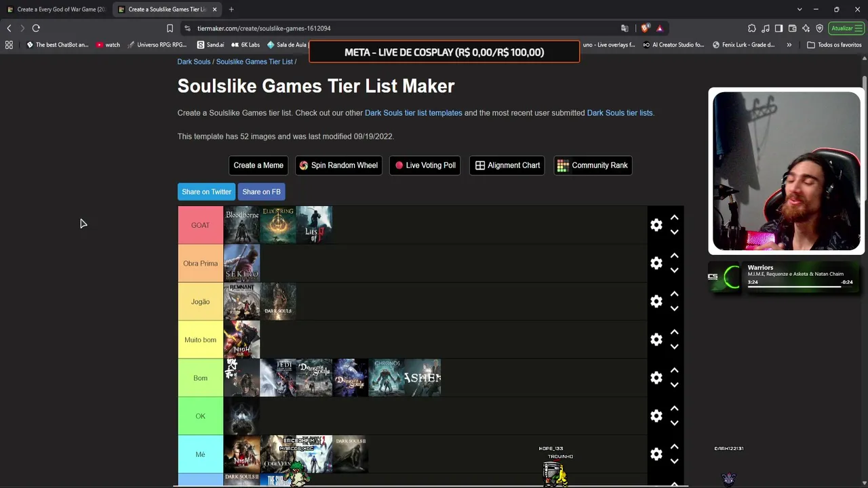Open the AI Creator Studio bookmark
The width and height of the screenshot is (868, 488).
click(x=673, y=45)
